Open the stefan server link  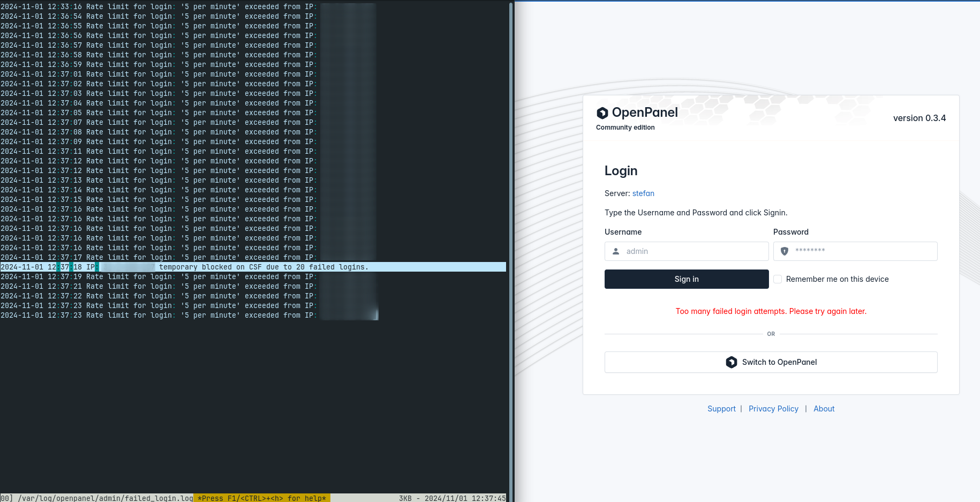(643, 193)
